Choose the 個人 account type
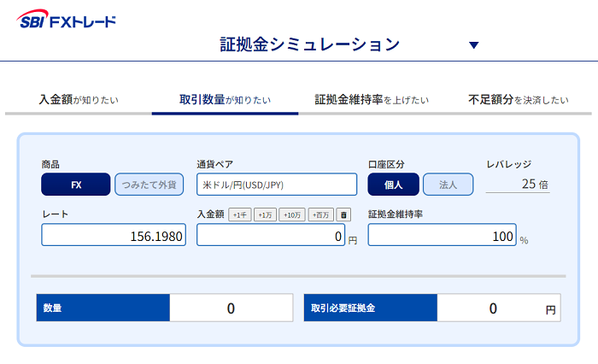 click(393, 185)
